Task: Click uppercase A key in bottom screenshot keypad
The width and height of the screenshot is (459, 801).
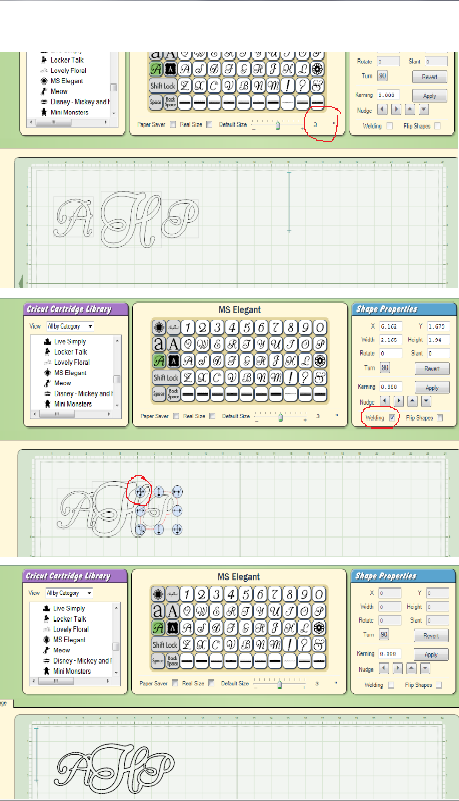Action: point(173,611)
